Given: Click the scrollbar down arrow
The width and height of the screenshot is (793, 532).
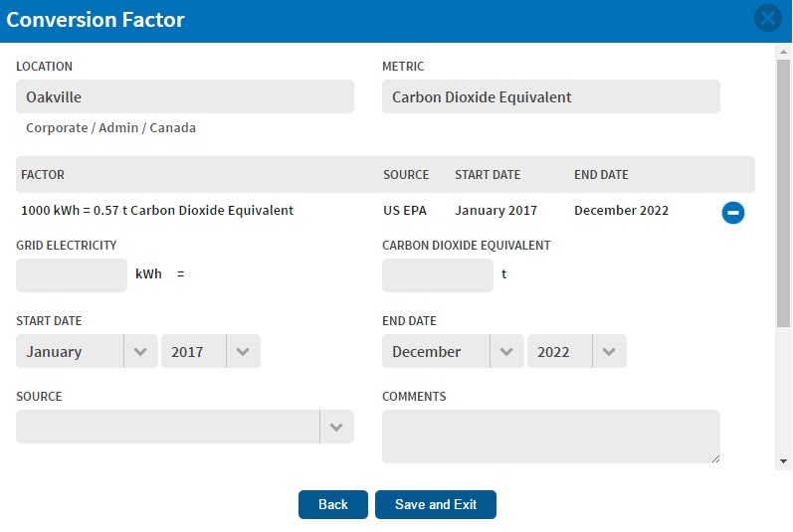Looking at the screenshot, I should point(783,461).
